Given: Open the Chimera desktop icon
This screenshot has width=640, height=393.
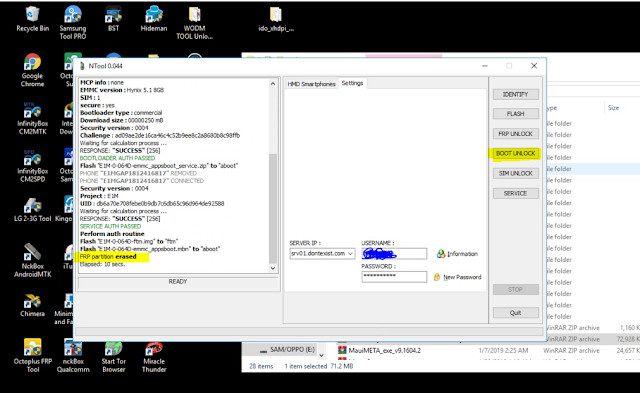Looking at the screenshot, I should click(32, 305).
